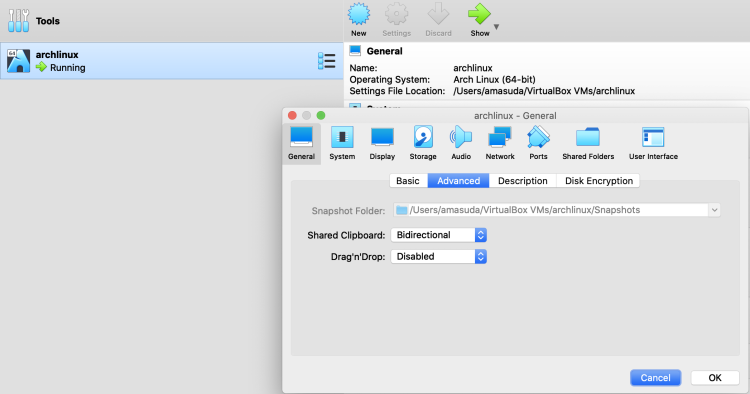The height and width of the screenshot is (394, 750).
Task: Switch to the Advanced tab
Action: point(458,181)
